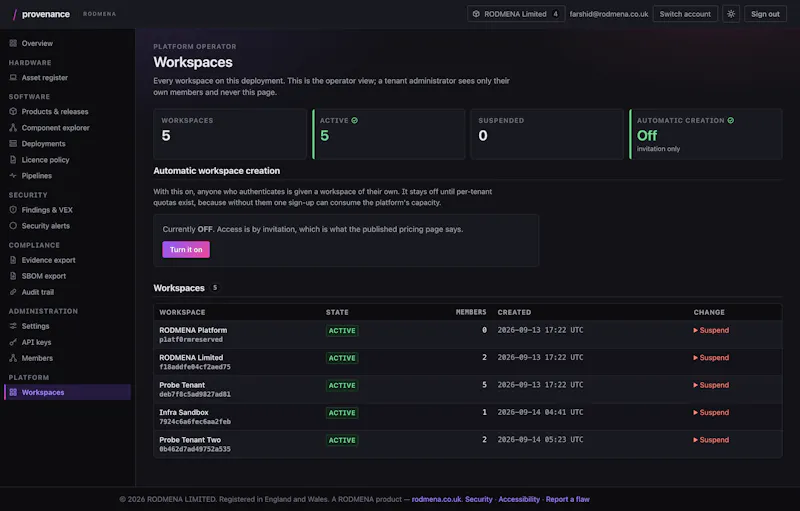Navigate to Deployments

(67, 144)
